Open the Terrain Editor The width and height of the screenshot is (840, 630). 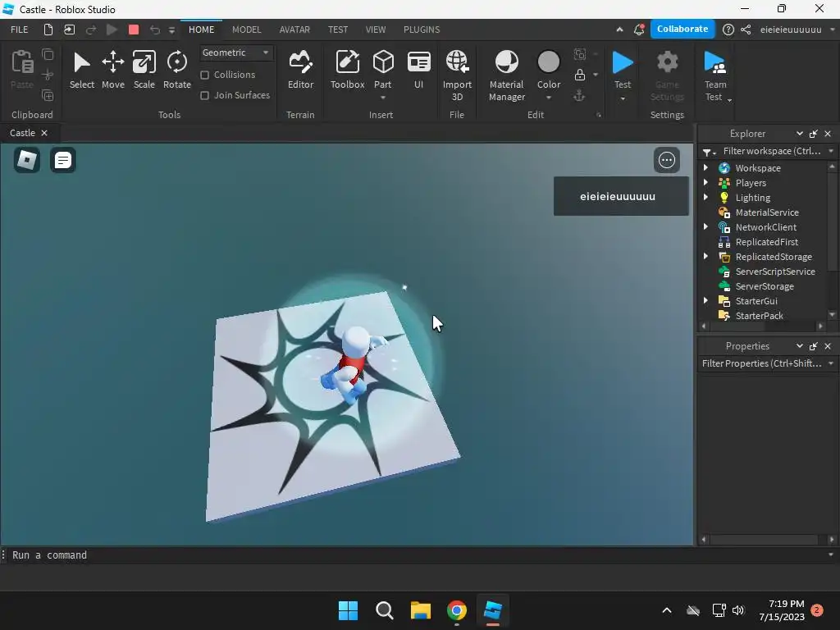[300, 70]
